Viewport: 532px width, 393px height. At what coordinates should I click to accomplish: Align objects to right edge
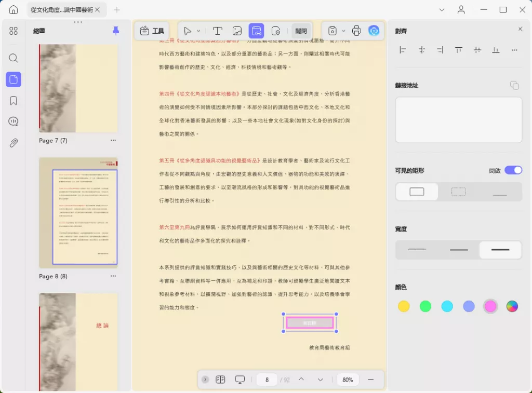(440, 50)
